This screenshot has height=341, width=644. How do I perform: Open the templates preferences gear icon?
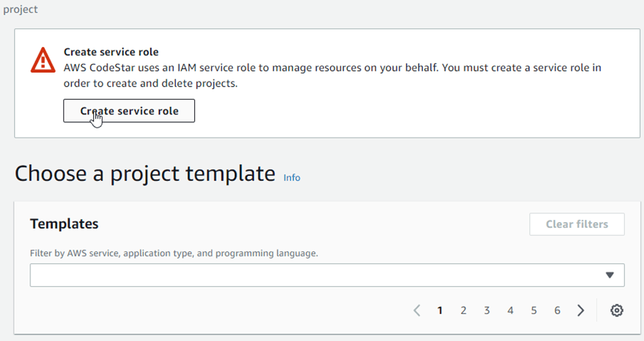[x=616, y=311]
